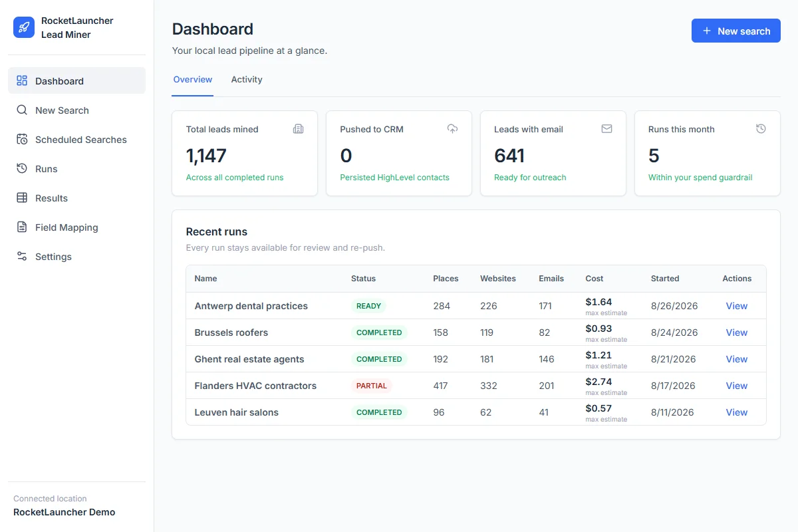Viewport: 798px width, 532px height.
Task: Click the 'Ready for outreach' caption
Action: (x=530, y=178)
